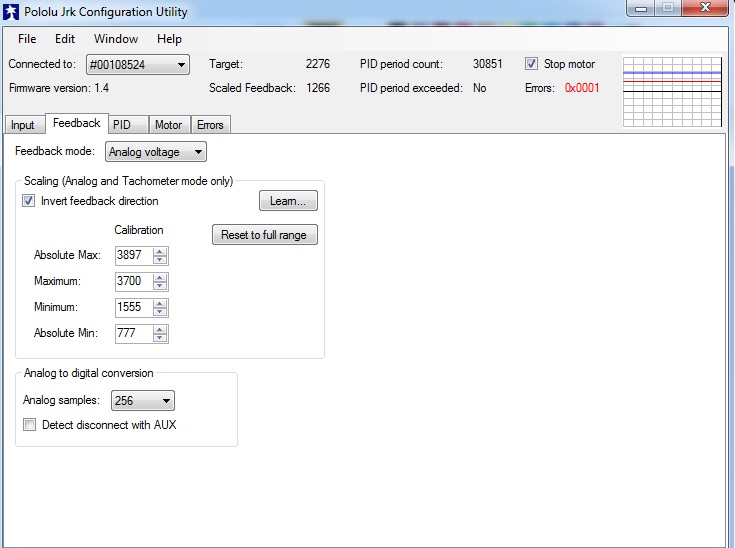Expand the Feedback mode dropdown
The width and height of the screenshot is (735, 548).
(x=156, y=152)
